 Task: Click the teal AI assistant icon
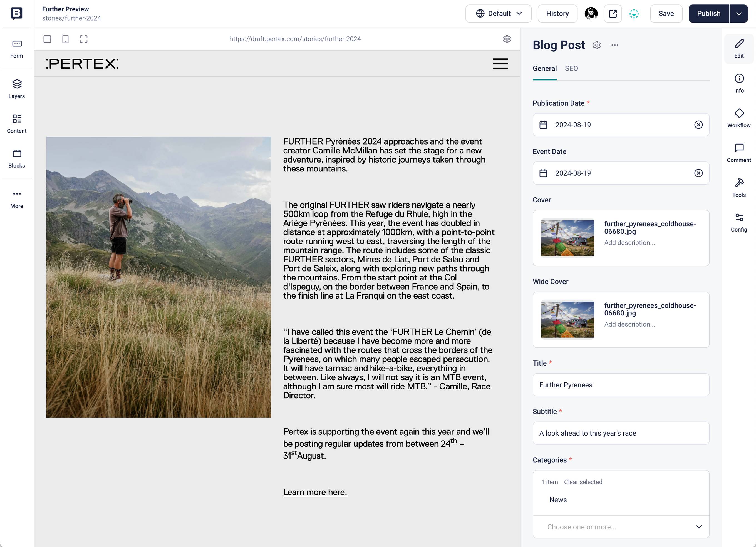[634, 13]
